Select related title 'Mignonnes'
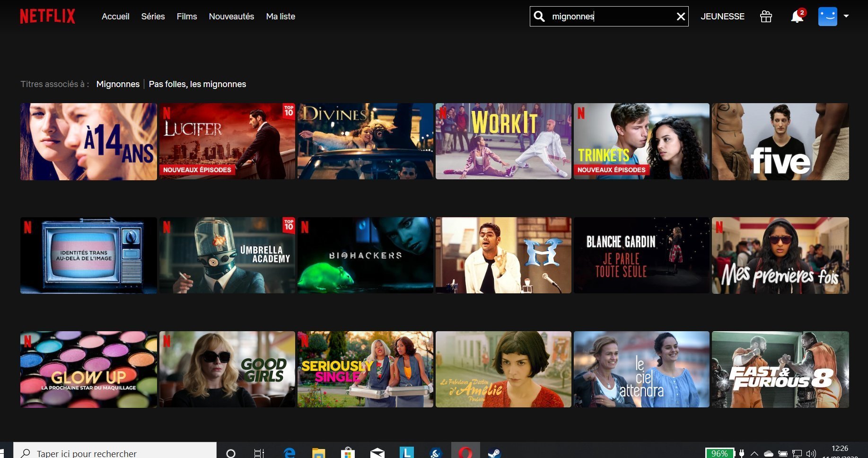The width and height of the screenshot is (868, 458). pyautogui.click(x=118, y=84)
